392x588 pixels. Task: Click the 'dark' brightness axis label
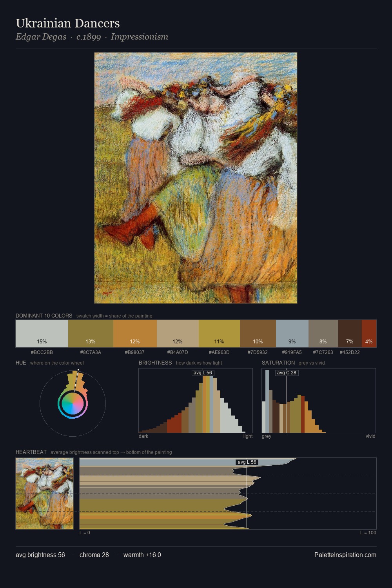pos(143,436)
